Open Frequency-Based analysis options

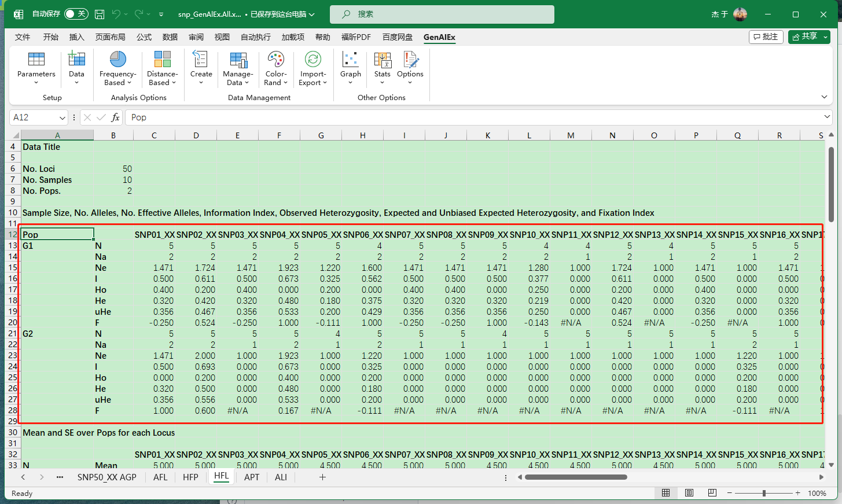(117, 68)
